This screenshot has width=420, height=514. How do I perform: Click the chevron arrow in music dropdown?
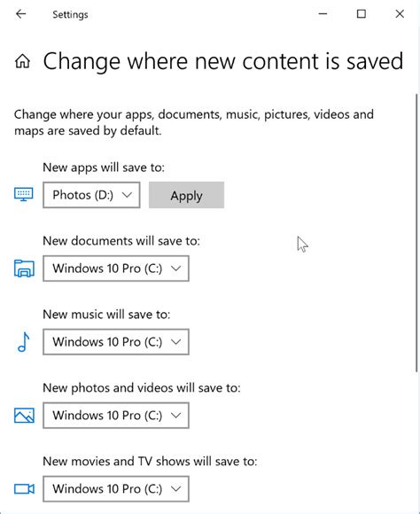(176, 342)
